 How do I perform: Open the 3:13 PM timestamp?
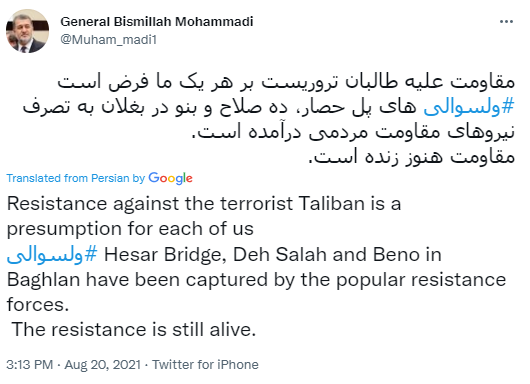[30, 365]
